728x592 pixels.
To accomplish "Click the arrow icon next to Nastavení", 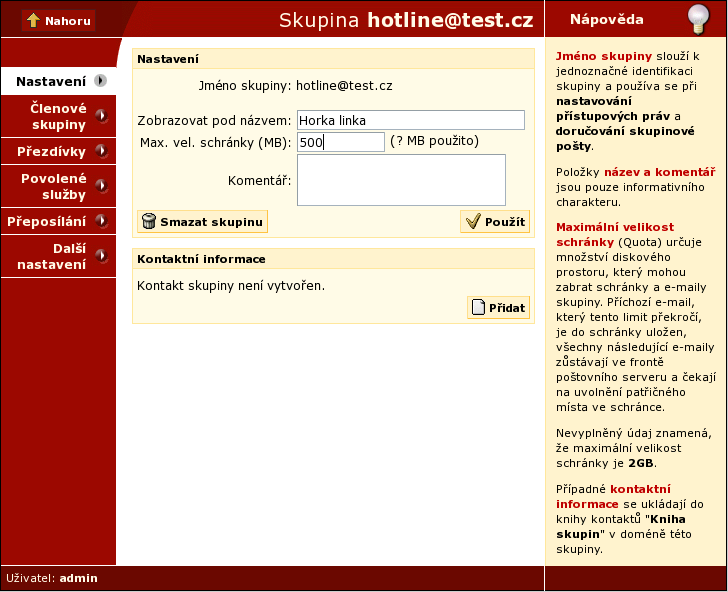I will point(100,81).
